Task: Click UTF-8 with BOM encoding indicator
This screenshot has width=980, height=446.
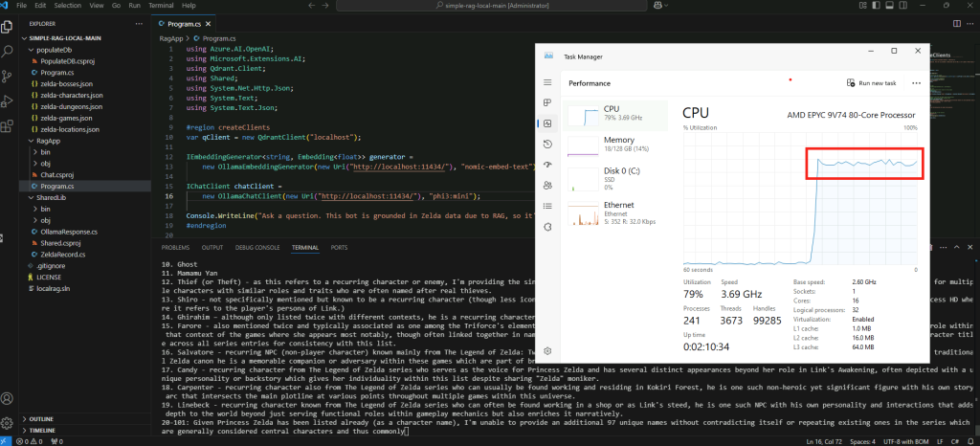Action: click(906, 441)
